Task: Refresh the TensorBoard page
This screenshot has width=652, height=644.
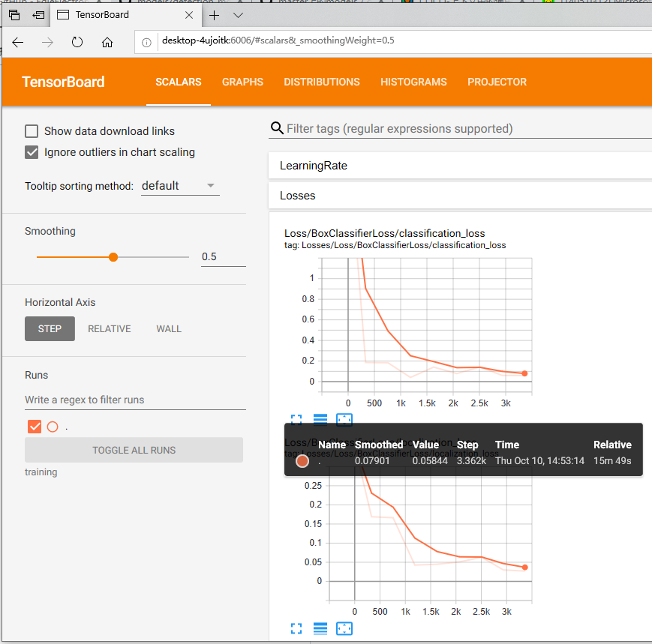Action: pyautogui.click(x=77, y=42)
